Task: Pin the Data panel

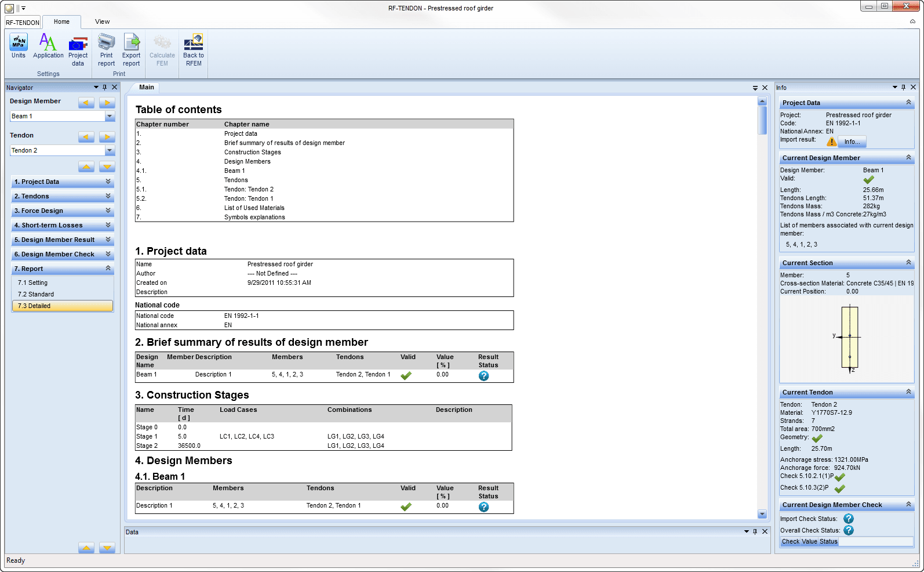Action: [x=755, y=531]
